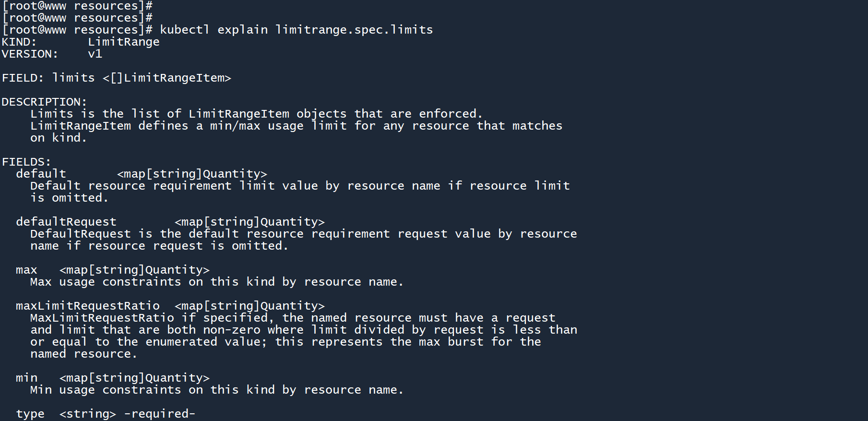The image size is (868, 421).
Task: Click the 'default' field name
Action: coord(41,174)
